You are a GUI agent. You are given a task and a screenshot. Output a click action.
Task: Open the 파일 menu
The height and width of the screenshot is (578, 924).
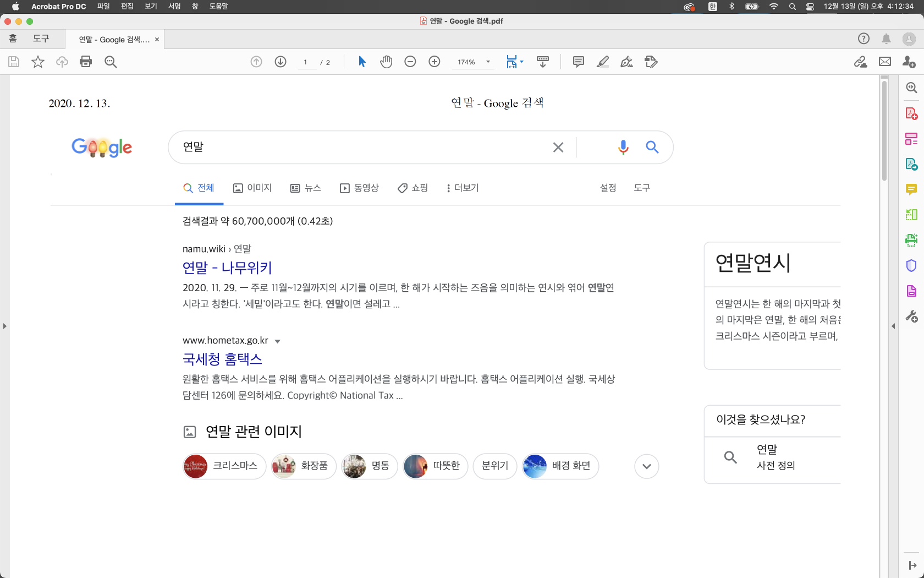pos(103,7)
